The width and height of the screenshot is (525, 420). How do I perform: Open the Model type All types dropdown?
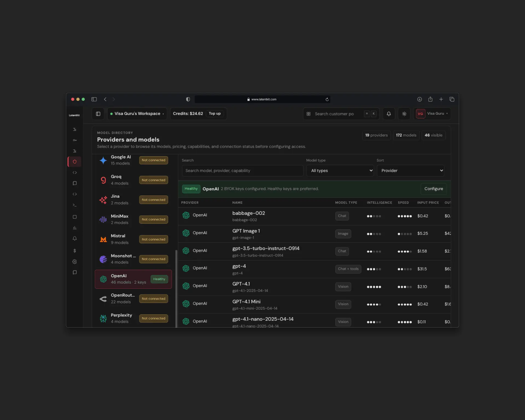click(340, 171)
